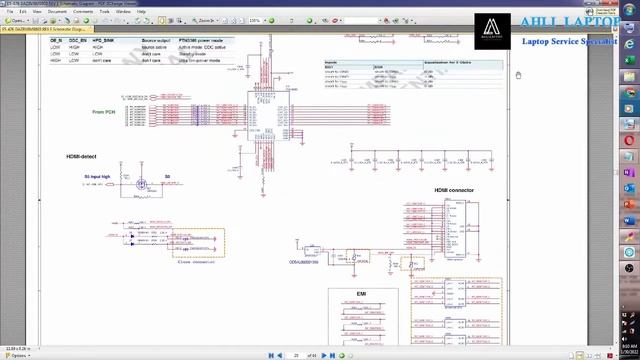Select the Facing pages layout icon

589,356
